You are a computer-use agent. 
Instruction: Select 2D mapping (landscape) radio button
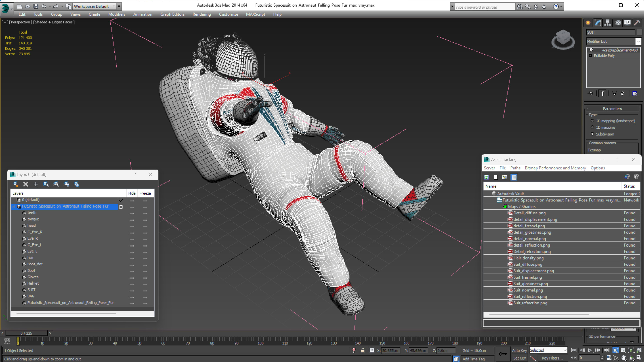click(x=592, y=121)
